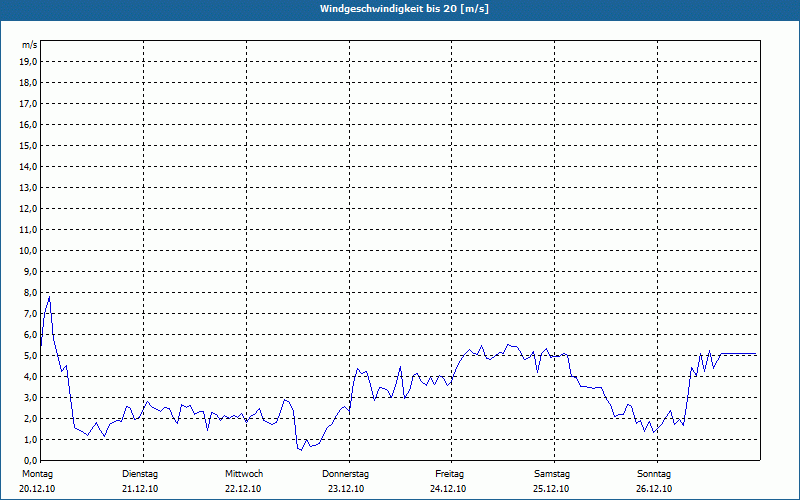Screen dimensions: 800x500
Task: Click the wind speed peak near 8 m/s on Monday
Action: point(49,297)
